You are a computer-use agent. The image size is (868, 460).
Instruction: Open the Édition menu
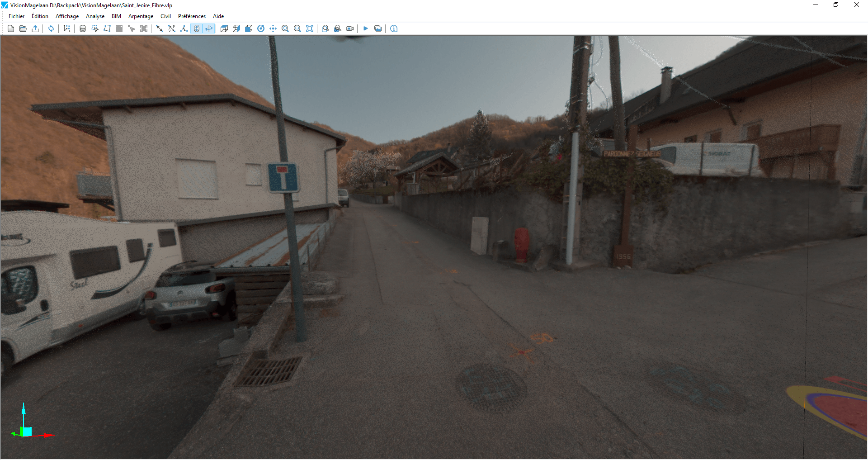(40, 16)
